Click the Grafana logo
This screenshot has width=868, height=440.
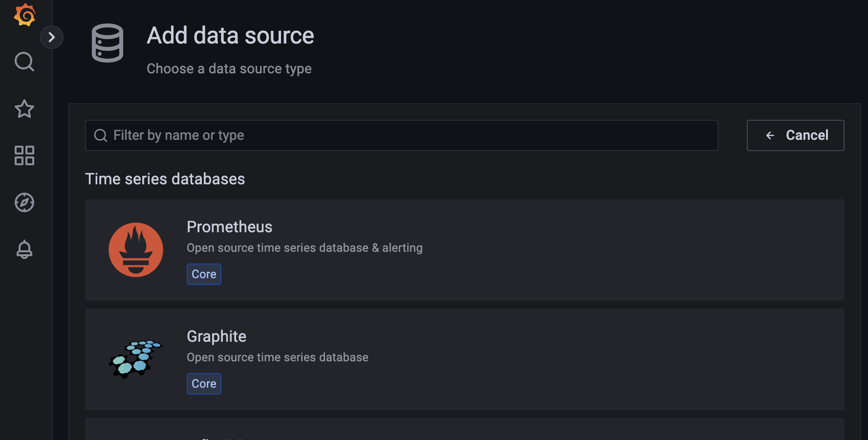(x=24, y=15)
